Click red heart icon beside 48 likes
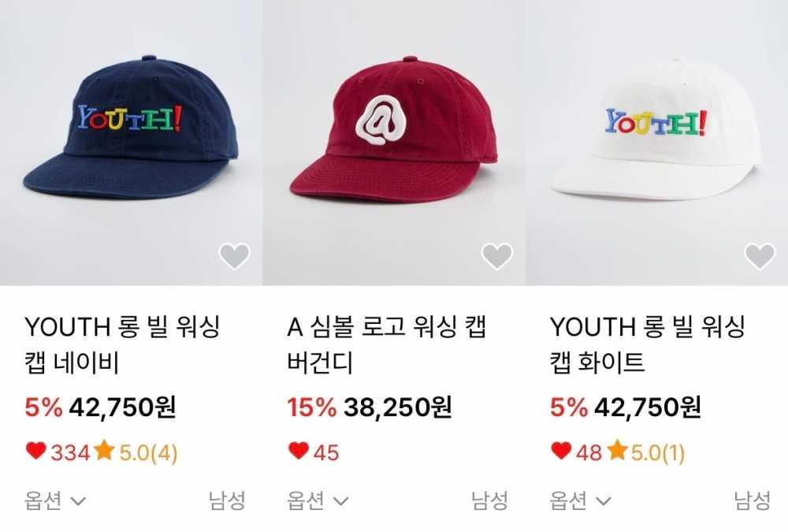 point(561,451)
